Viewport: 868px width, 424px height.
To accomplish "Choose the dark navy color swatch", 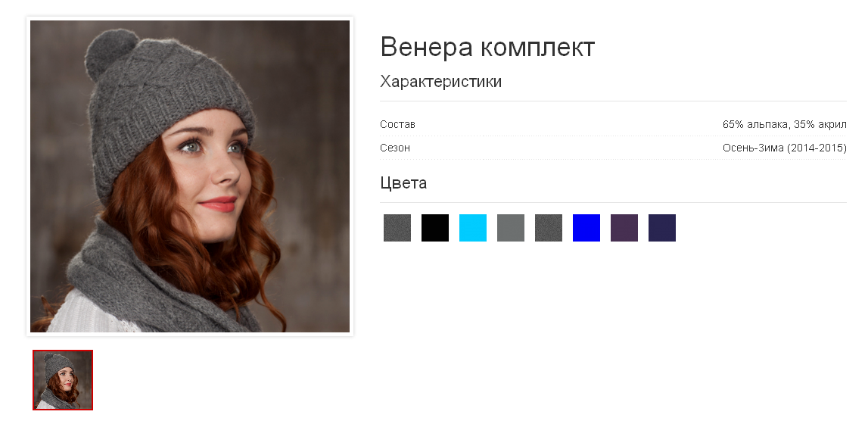I will coord(662,228).
